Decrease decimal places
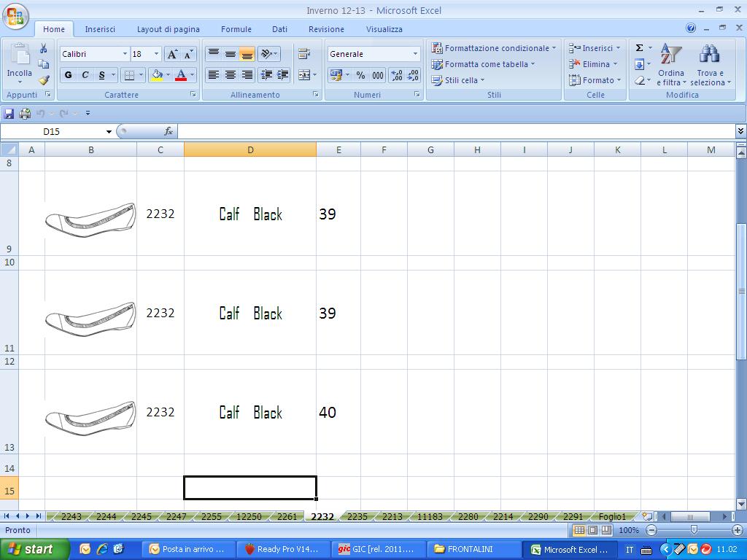The image size is (747, 560). 413,75
